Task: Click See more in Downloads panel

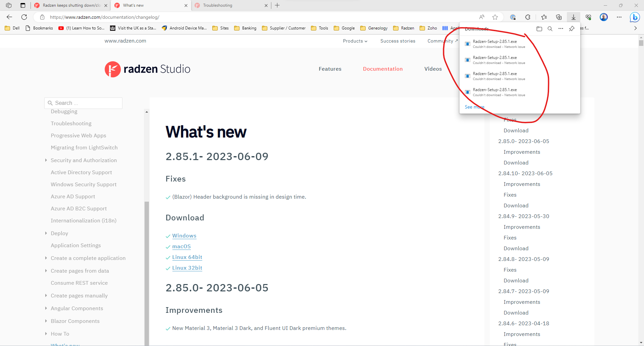Action: point(474,107)
